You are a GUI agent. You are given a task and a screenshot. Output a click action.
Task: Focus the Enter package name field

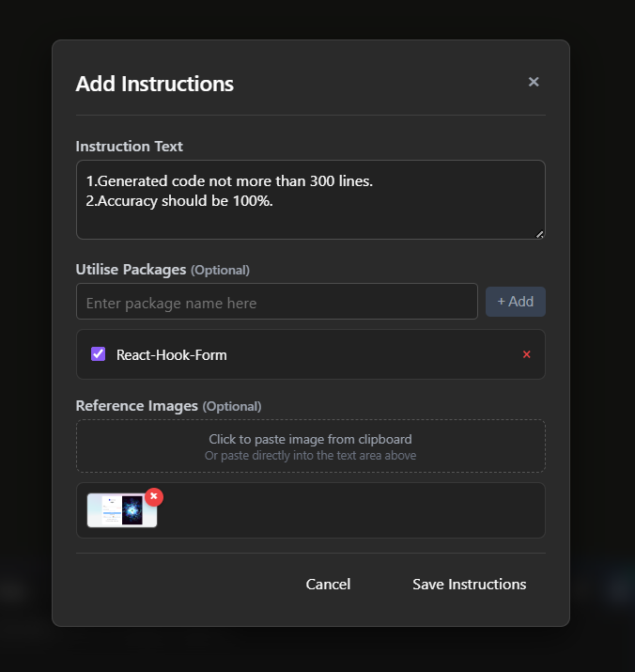click(x=277, y=302)
